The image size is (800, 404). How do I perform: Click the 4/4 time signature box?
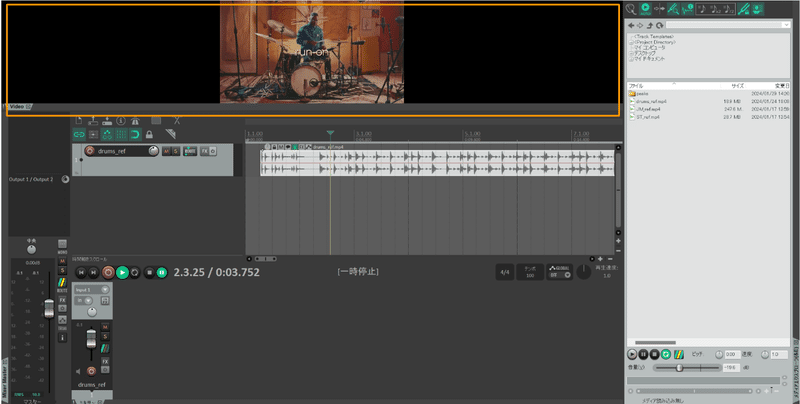coord(505,272)
